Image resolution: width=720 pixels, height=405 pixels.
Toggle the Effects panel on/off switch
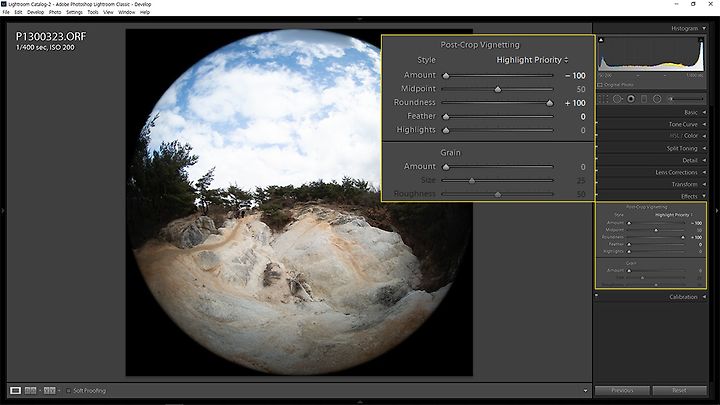point(596,195)
